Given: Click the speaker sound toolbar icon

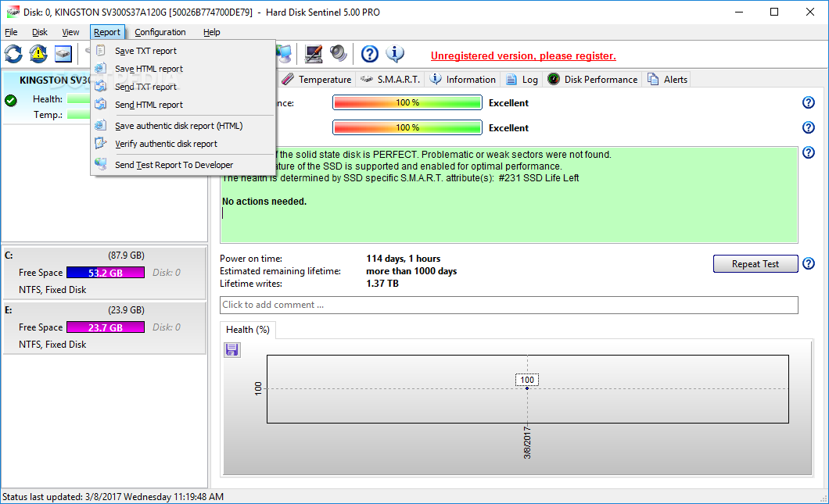Looking at the screenshot, I should [x=339, y=53].
